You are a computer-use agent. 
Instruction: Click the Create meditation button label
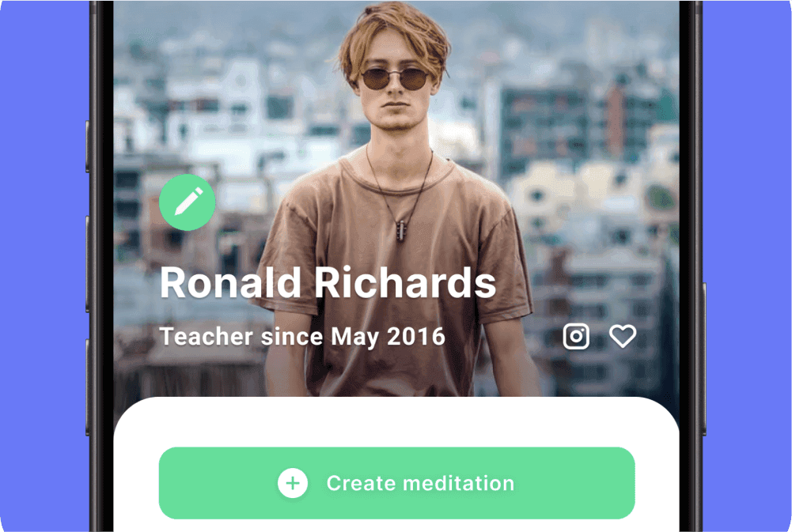pos(420,483)
